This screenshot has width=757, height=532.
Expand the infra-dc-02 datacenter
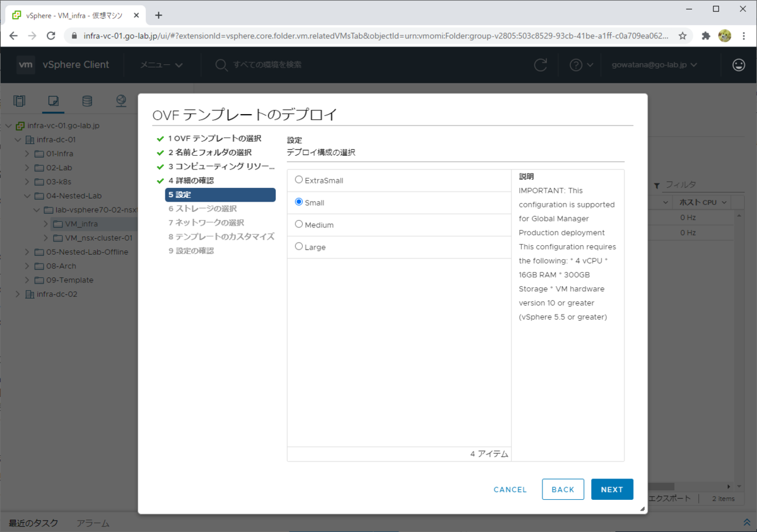(18, 294)
